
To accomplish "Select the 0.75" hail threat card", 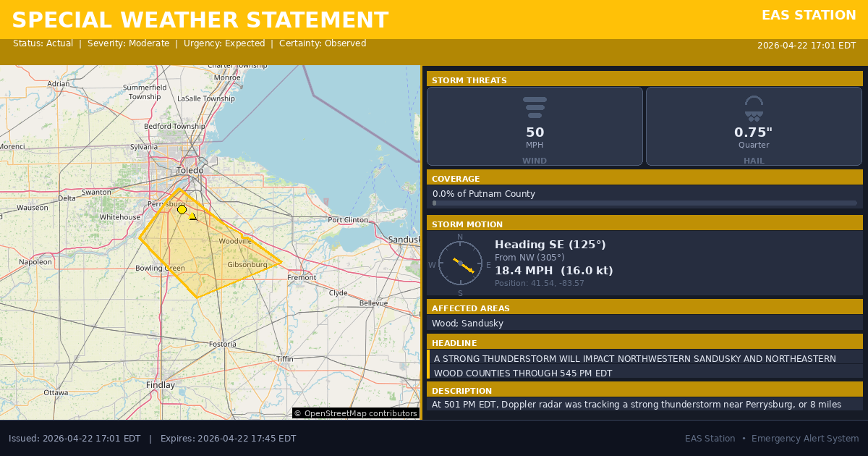I will 754,127.
